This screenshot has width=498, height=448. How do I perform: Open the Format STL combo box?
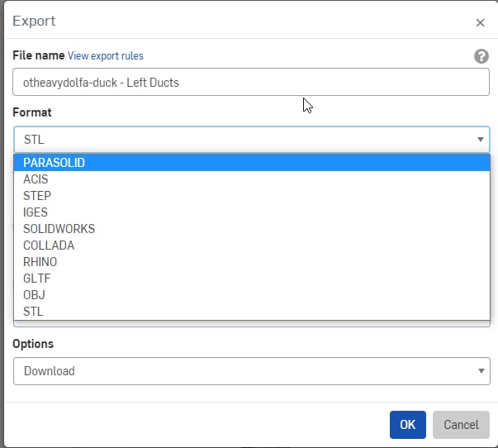pyautogui.click(x=252, y=139)
